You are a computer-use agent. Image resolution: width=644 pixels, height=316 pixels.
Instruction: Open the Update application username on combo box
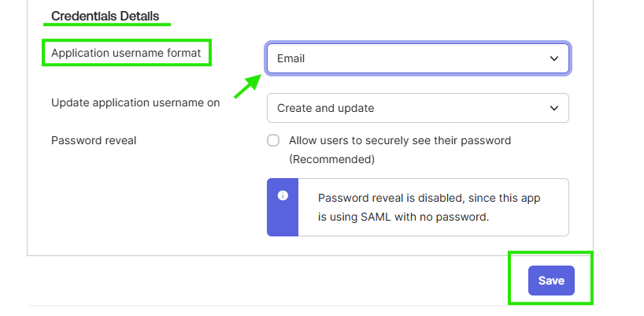click(417, 108)
